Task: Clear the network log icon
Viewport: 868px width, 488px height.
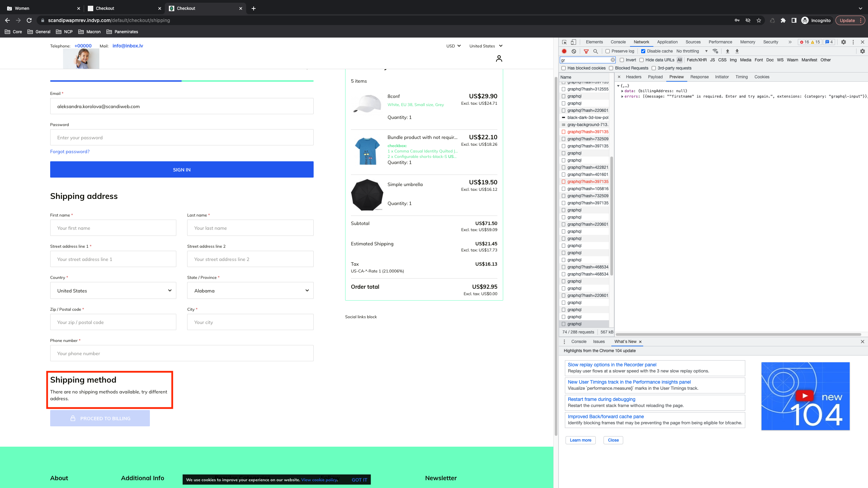Action: click(574, 51)
